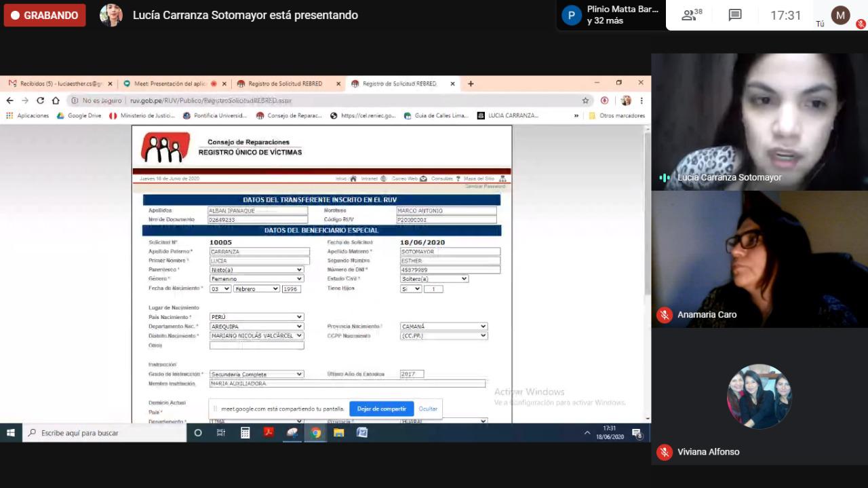
Task: Open the Tiene Hijos dropdown showing Si
Action: tap(411, 288)
